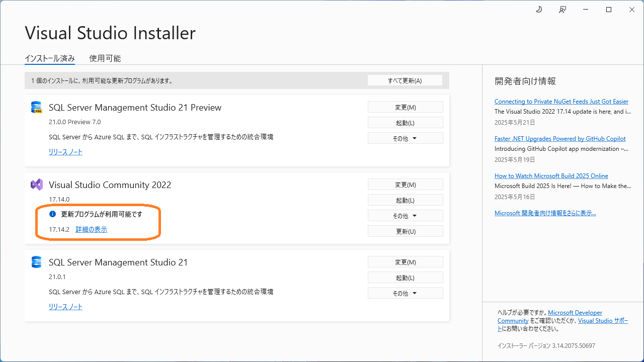Click the date 2025年5月21日

(x=515, y=122)
